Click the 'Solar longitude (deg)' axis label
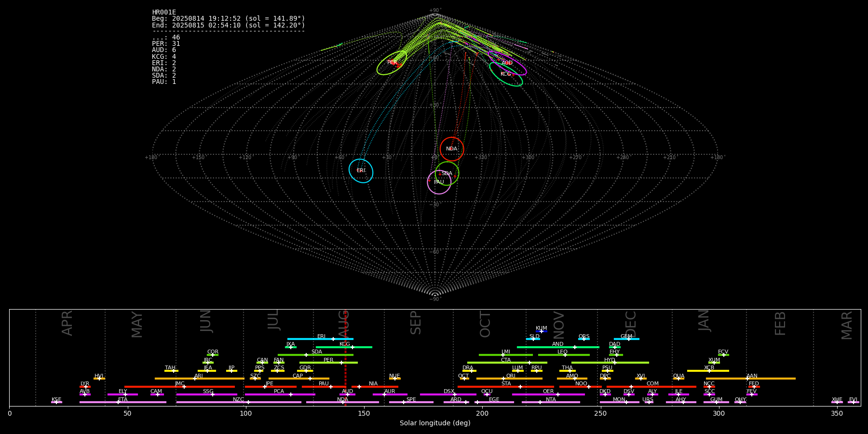The image size is (868, 434). click(x=435, y=423)
